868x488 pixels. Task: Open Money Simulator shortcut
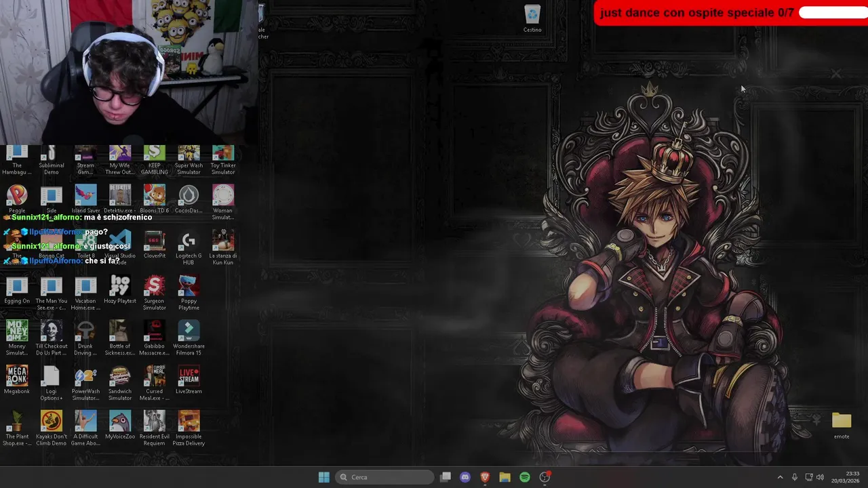pos(17,338)
